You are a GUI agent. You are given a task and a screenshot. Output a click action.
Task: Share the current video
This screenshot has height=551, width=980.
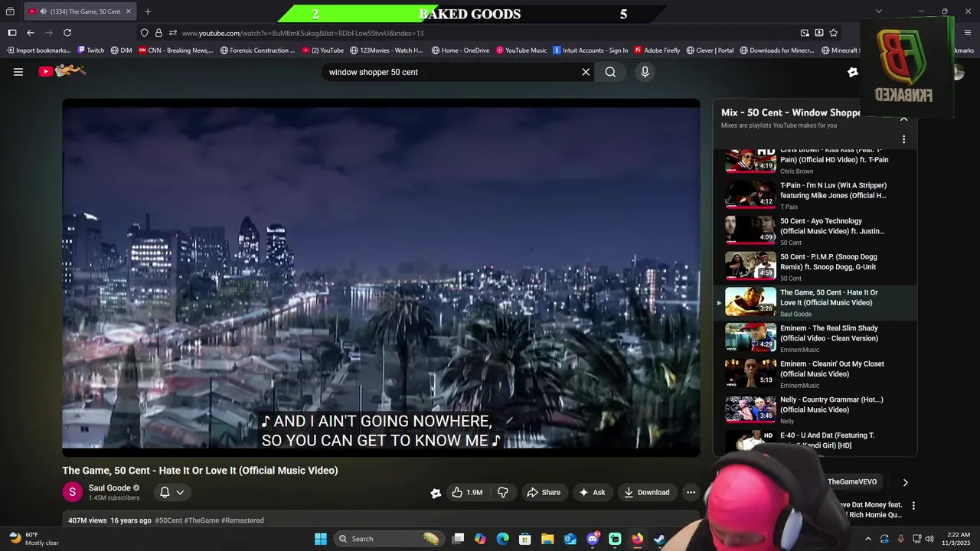point(544,492)
